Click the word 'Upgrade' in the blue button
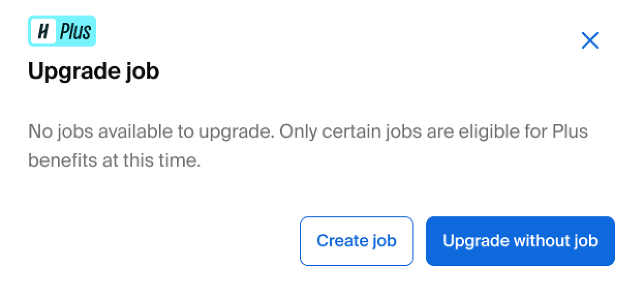The image size is (644, 295). tap(476, 242)
